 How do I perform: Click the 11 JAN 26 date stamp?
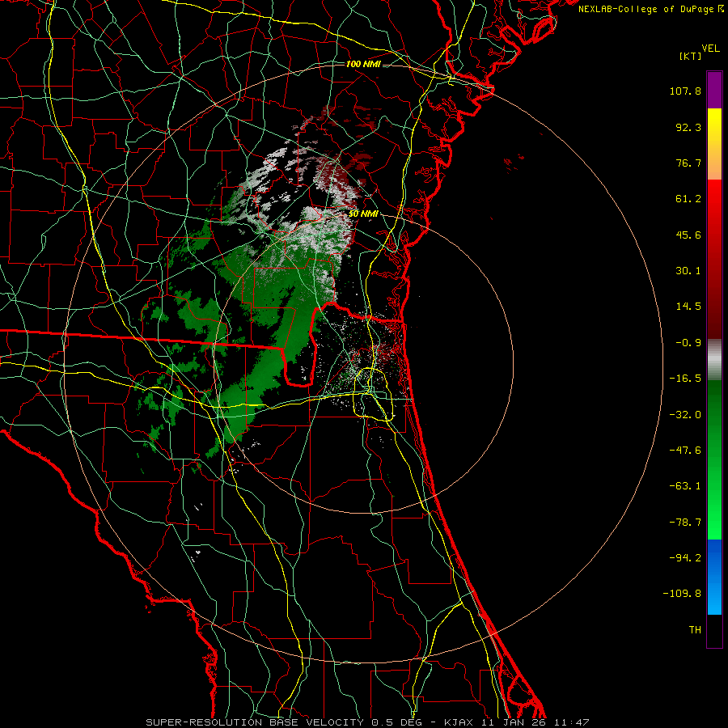pos(513,722)
